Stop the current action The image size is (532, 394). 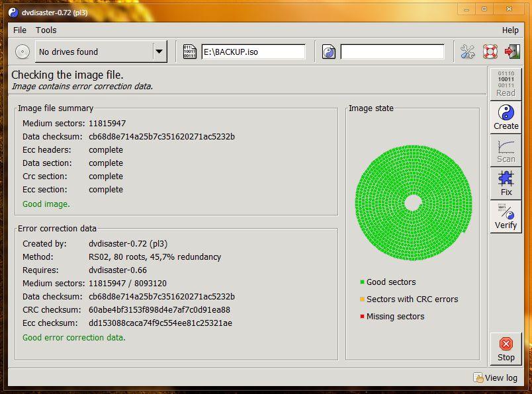tap(506, 349)
